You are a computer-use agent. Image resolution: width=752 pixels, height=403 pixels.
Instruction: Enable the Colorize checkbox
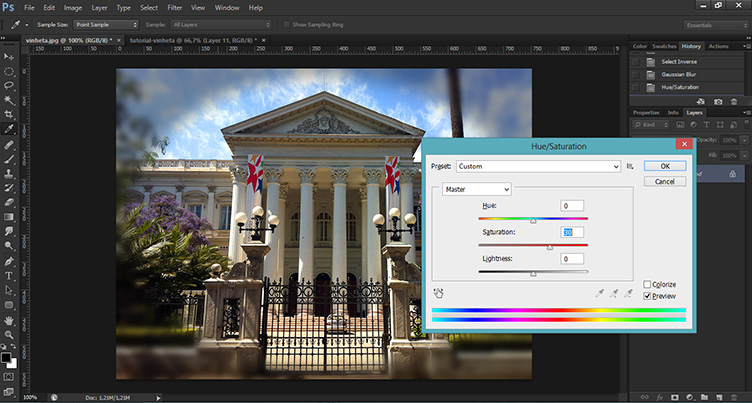coord(648,284)
